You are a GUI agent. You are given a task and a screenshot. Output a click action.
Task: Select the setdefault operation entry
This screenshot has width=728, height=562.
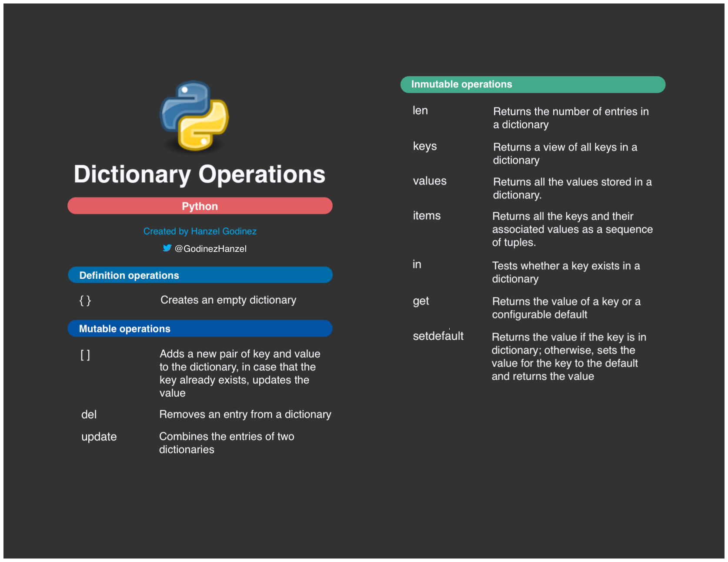(437, 336)
